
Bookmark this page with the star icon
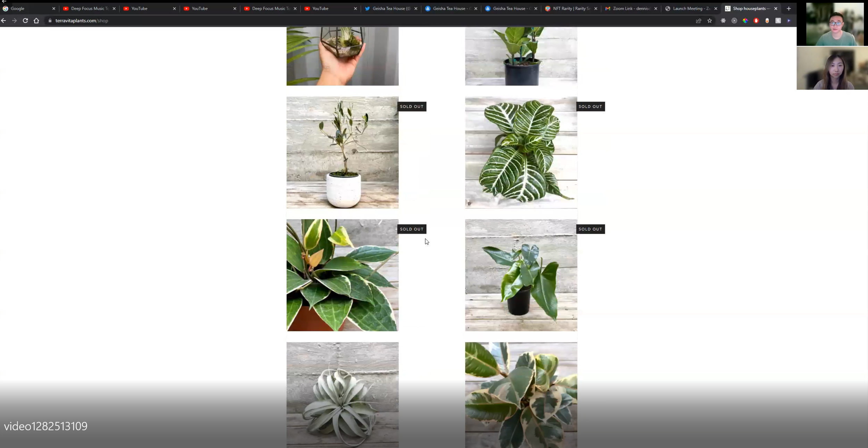(710, 21)
